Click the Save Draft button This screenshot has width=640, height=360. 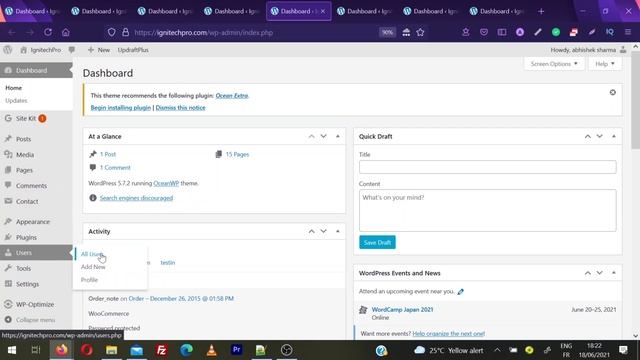point(377,242)
